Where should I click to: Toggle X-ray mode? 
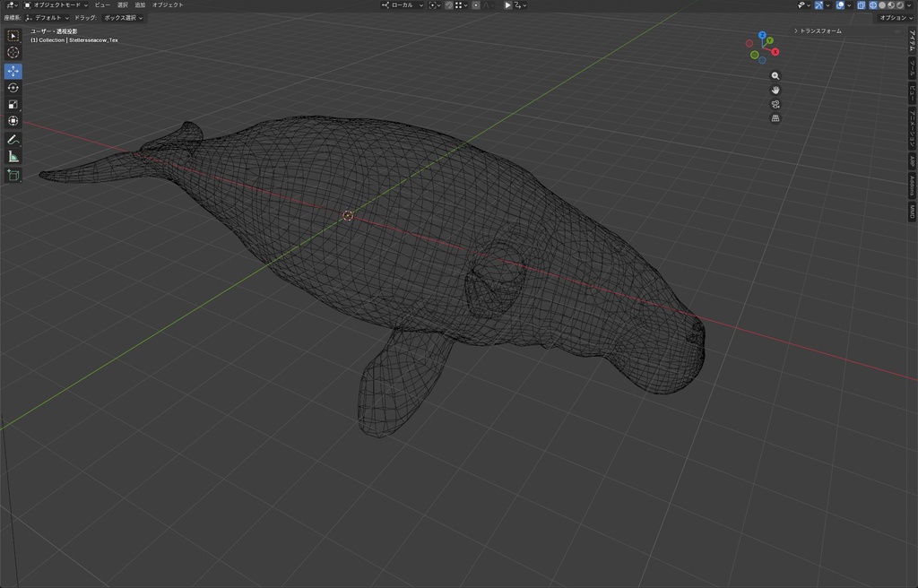[x=862, y=5]
